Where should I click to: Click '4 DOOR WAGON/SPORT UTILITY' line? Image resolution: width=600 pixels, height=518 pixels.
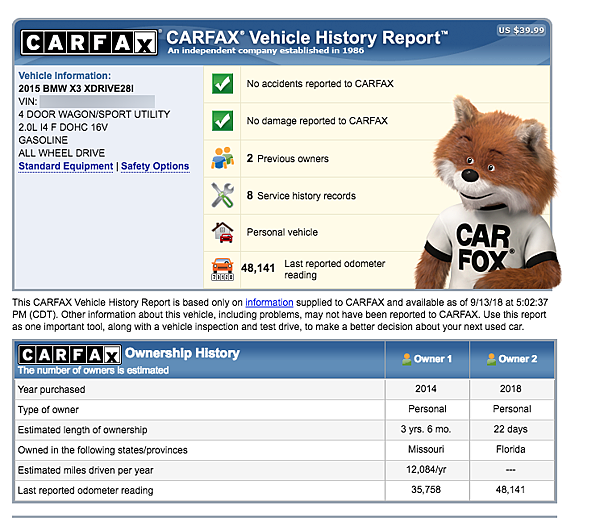tap(94, 114)
